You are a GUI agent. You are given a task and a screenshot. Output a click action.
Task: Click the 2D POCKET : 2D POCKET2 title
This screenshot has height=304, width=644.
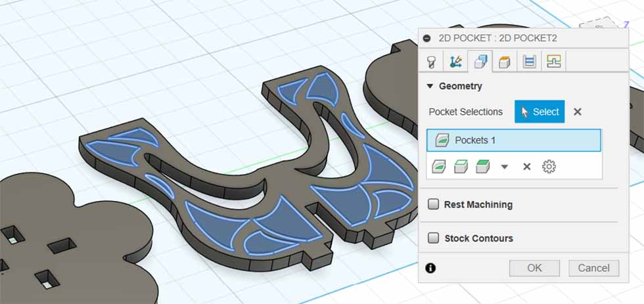pos(498,39)
